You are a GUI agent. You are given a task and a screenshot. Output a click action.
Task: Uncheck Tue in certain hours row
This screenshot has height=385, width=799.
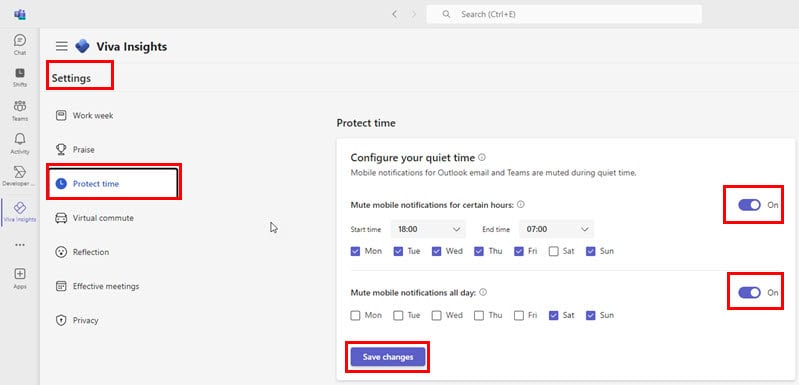tap(398, 251)
